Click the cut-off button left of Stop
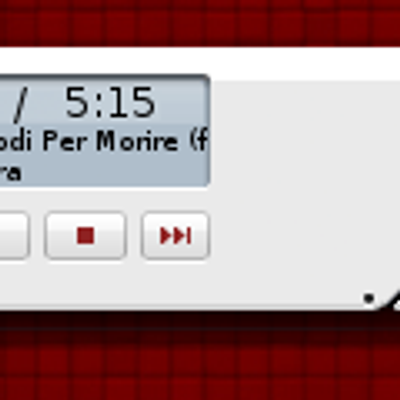 click(x=14, y=235)
